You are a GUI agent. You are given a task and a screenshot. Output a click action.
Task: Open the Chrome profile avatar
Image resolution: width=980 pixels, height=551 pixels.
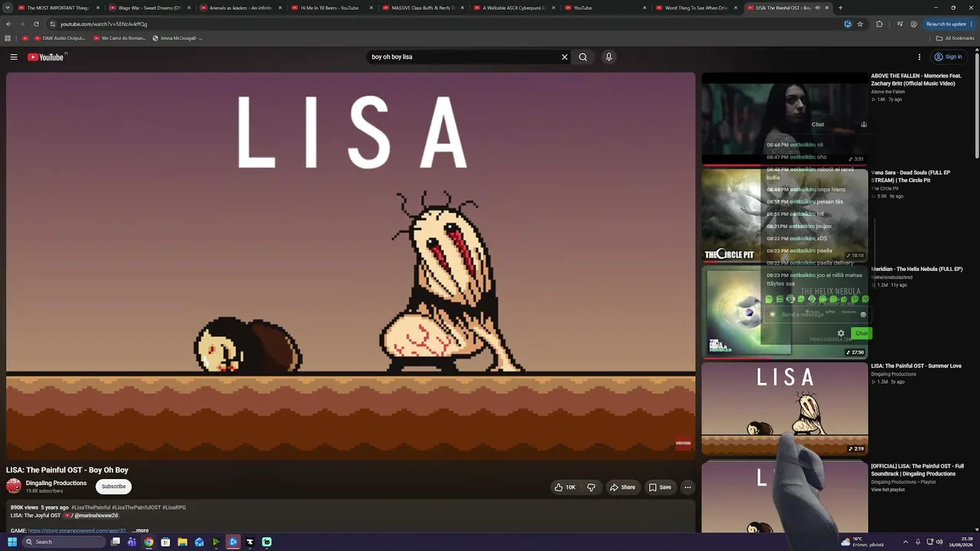(x=913, y=24)
